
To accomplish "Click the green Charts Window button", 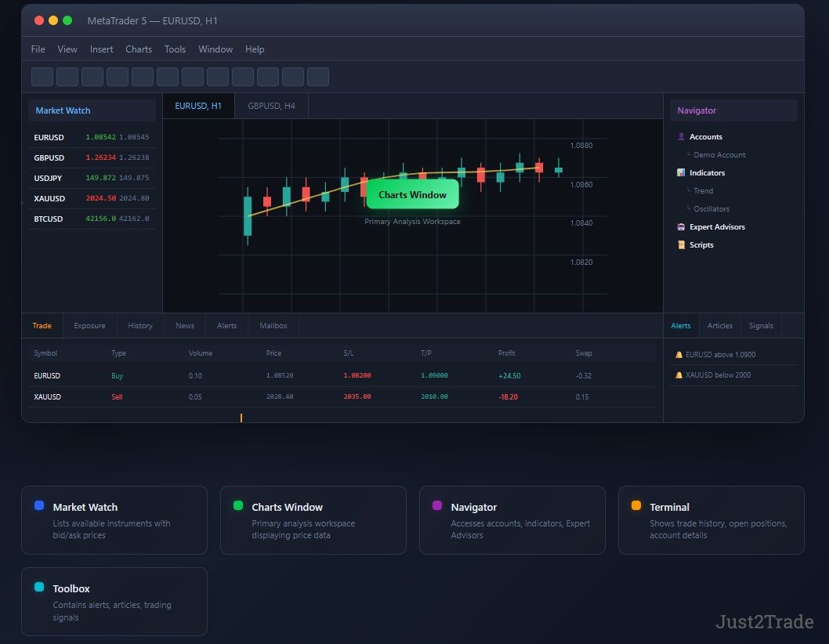I will point(412,195).
